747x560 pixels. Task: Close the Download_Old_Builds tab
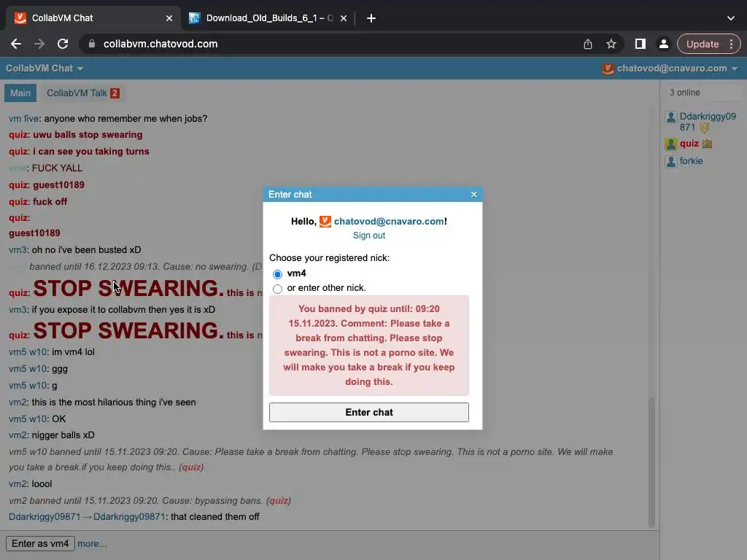tap(344, 18)
